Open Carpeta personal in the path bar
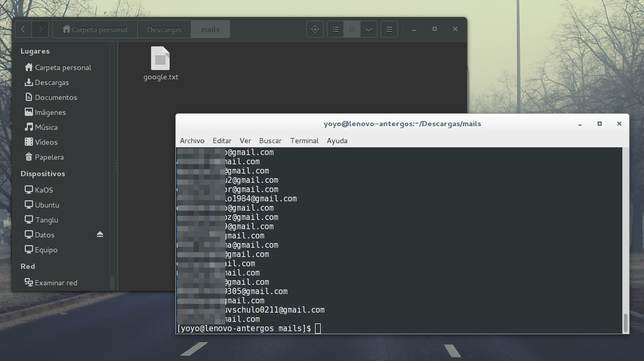Viewport: 644px width, 361px height. [95, 29]
